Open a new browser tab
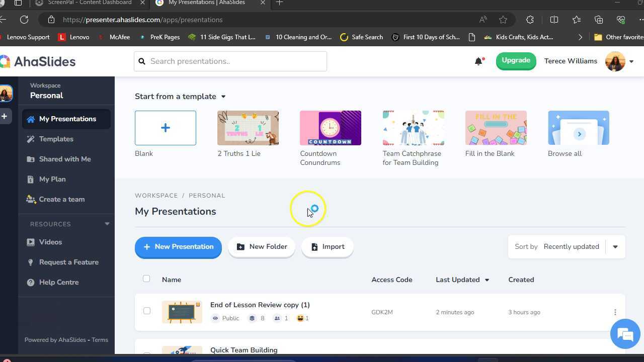 point(280,3)
